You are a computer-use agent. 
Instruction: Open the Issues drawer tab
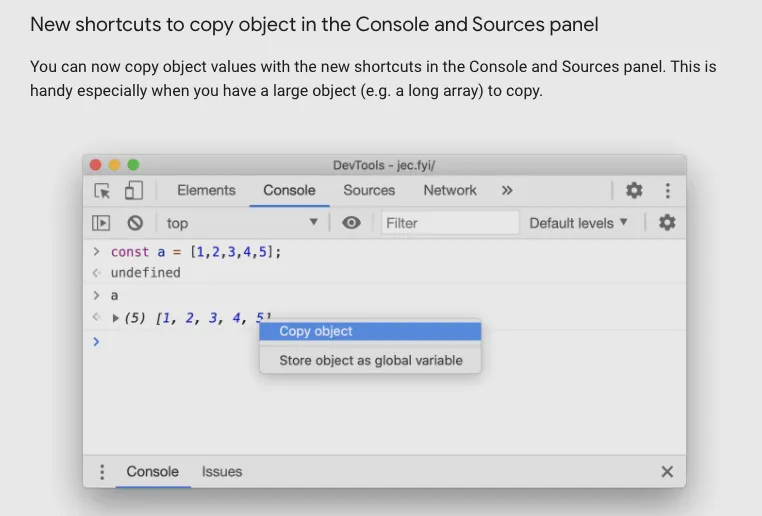[222, 472]
